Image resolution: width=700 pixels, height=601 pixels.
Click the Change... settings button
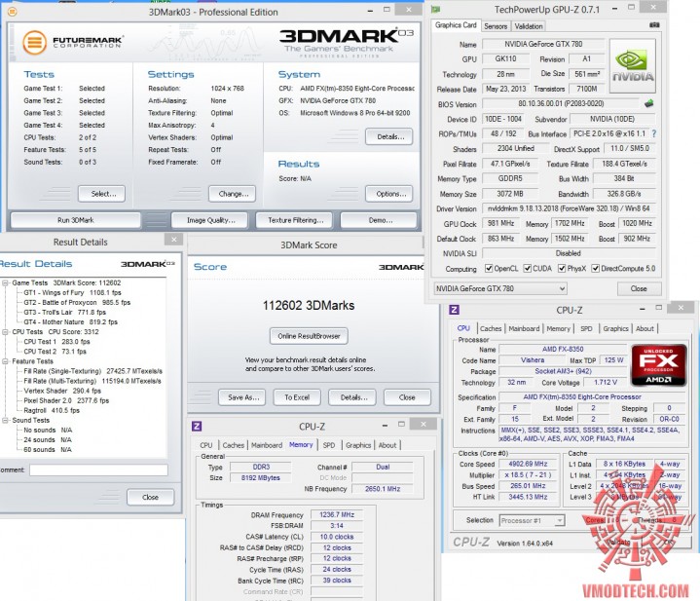(x=233, y=194)
